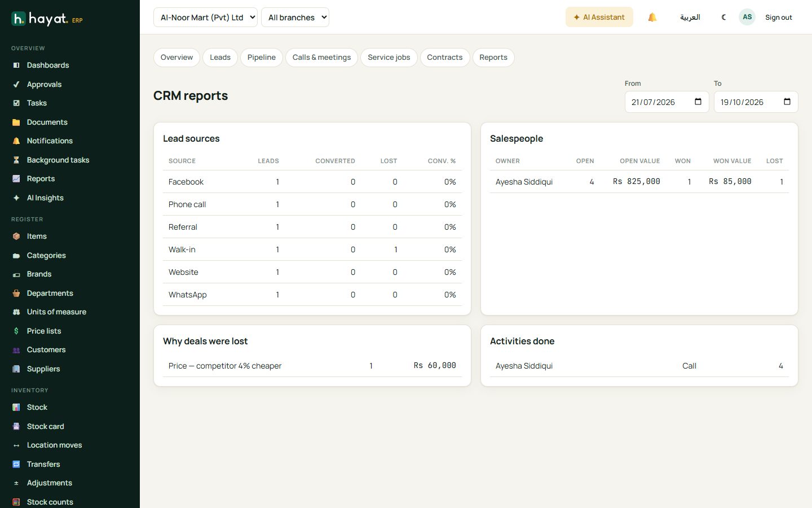This screenshot has height=508, width=812.
Task: Open calendar picker for From date
Action: tap(698, 102)
